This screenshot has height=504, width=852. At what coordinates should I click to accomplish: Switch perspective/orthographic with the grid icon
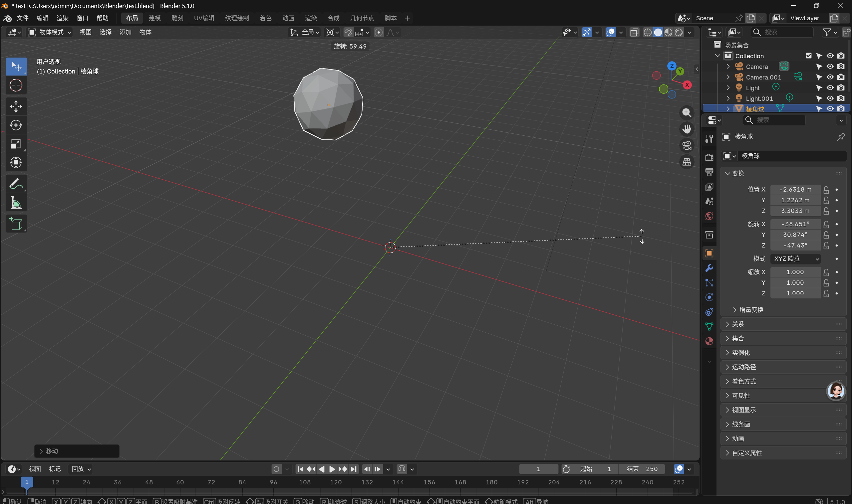coord(687,162)
